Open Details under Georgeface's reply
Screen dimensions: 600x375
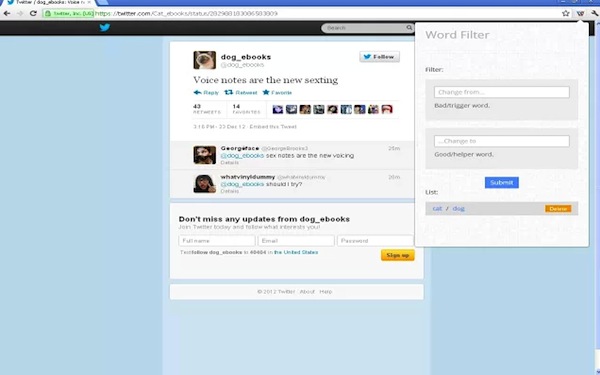[230, 163]
